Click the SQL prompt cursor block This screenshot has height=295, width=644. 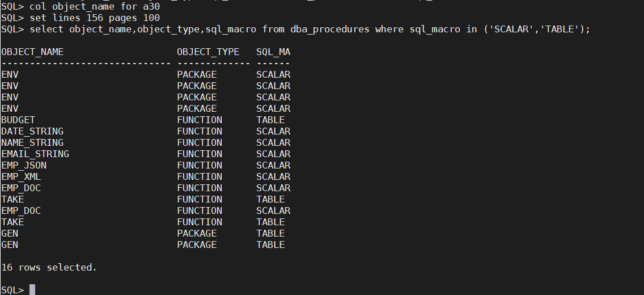(32, 290)
